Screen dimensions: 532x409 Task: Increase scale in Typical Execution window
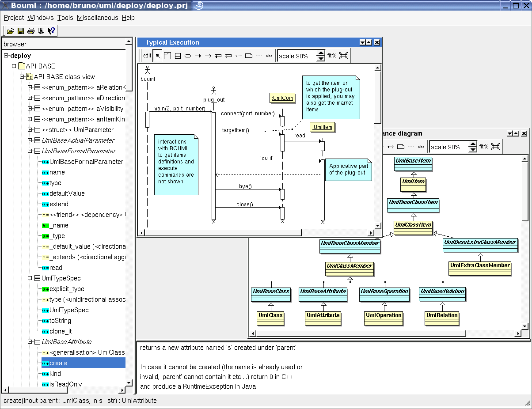click(321, 53)
